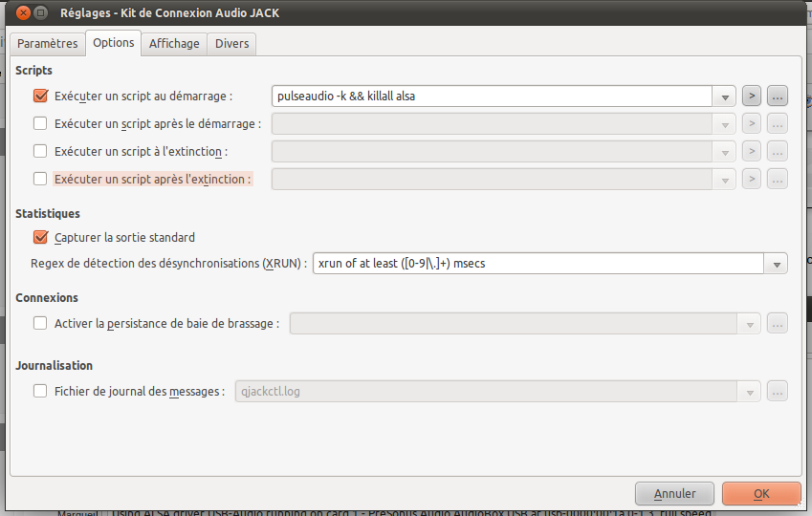This screenshot has height=516, width=812.
Task: Toggle 'Capturer la sortie standard' checkbox
Action: (40, 237)
